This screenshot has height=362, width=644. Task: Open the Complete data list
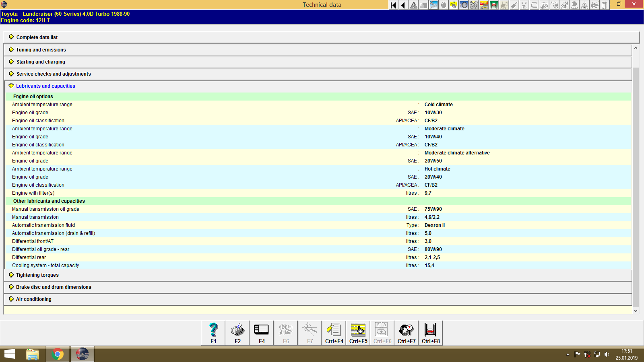tap(37, 37)
